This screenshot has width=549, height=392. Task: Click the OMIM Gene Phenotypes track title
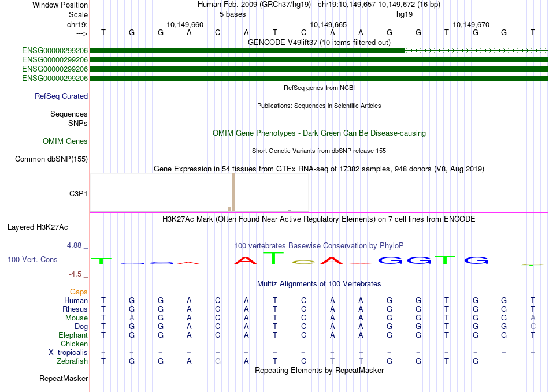click(x=319, y=133)
